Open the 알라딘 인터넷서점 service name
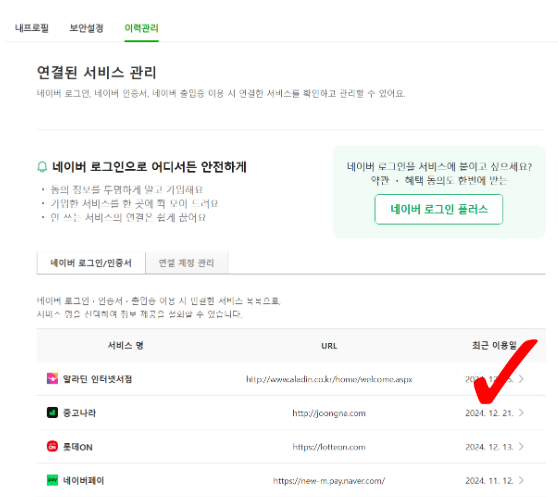Image resolution: width=558 pixels, height=497 pixels. 97,379
